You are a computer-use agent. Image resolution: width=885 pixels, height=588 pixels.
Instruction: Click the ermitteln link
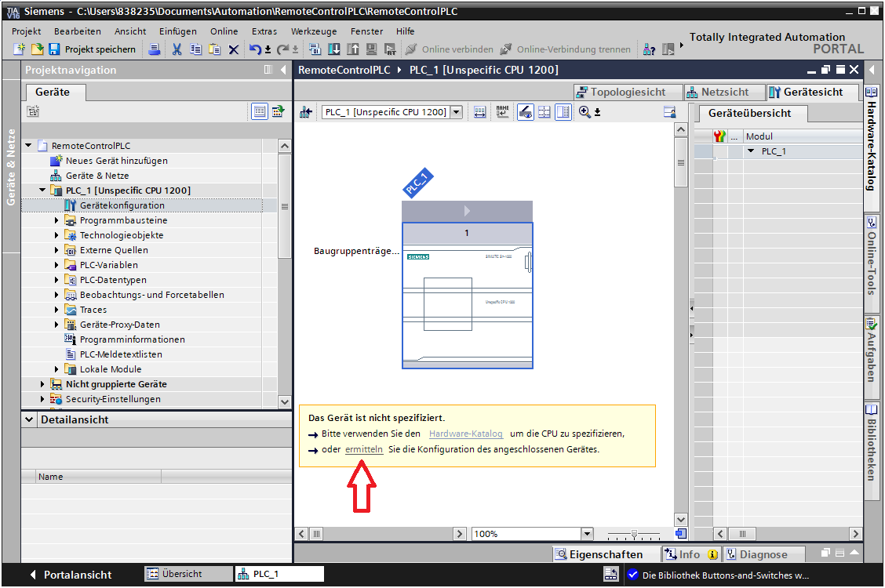[364, 449]
